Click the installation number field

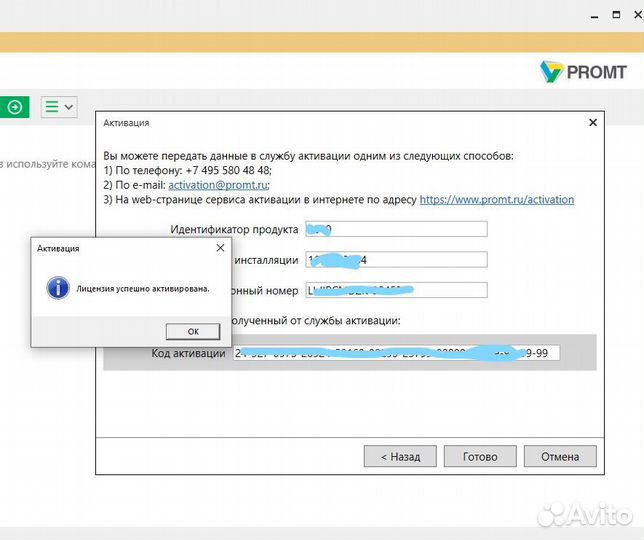pos(396,260)
